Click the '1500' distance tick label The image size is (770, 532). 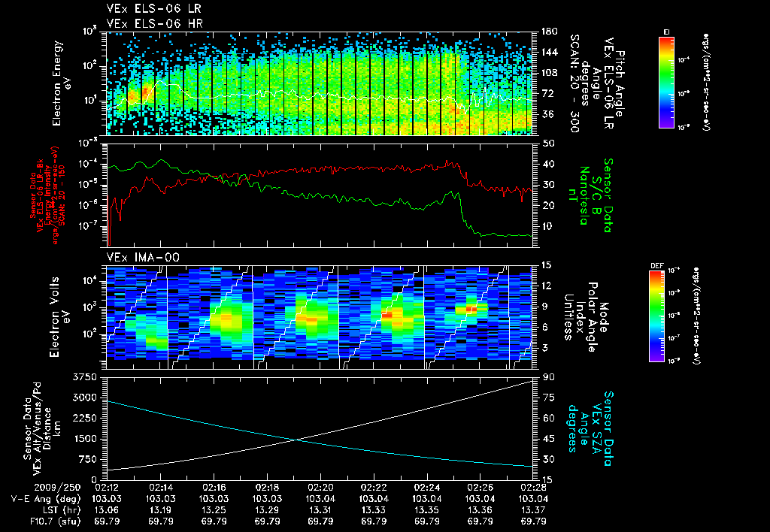85,439
